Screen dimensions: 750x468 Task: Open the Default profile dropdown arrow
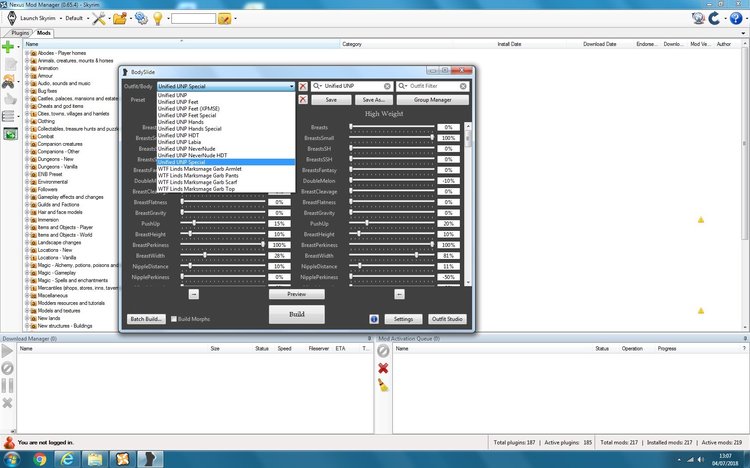tap(88, 19)
